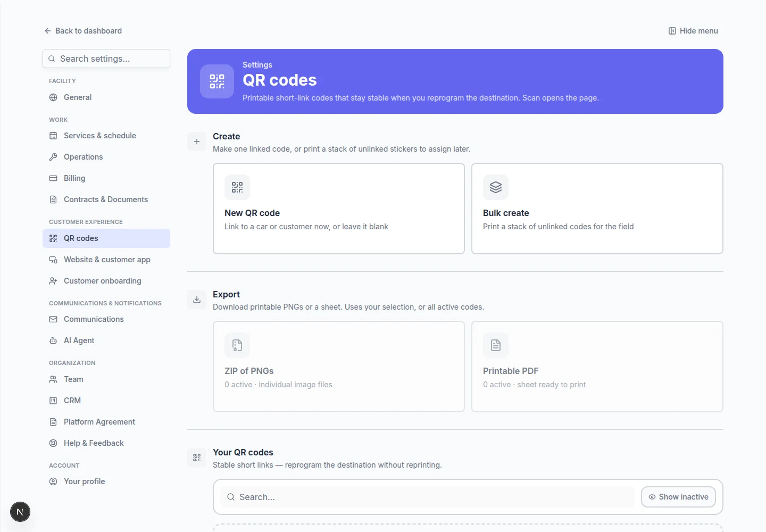This screenshot has height=532, width=766.
Task: Click the user-plus icon beside Customer onboarding
Action: pos(53,281)
